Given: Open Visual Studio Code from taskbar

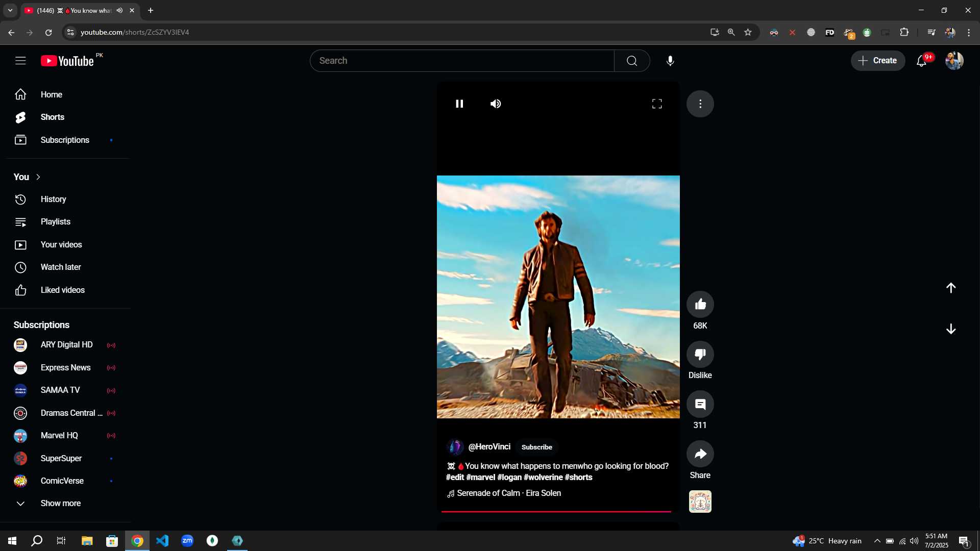Looking at the screenshot, I should click(x=162, y=541).
